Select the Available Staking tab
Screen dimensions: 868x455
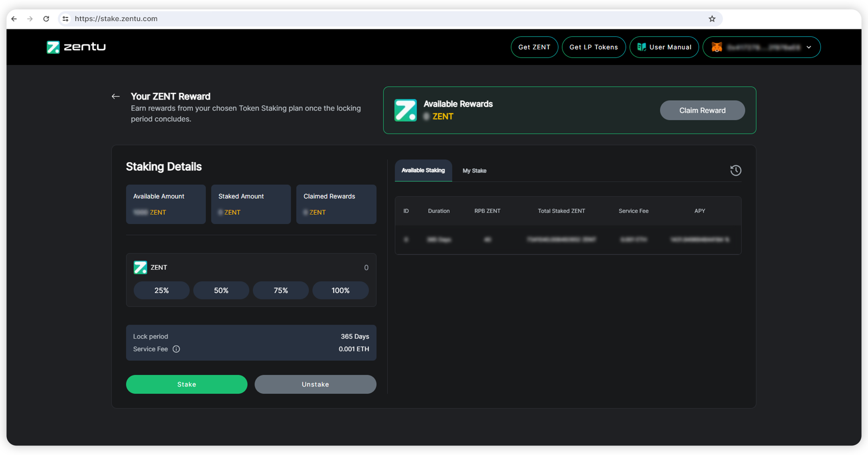tap(423, 170)
